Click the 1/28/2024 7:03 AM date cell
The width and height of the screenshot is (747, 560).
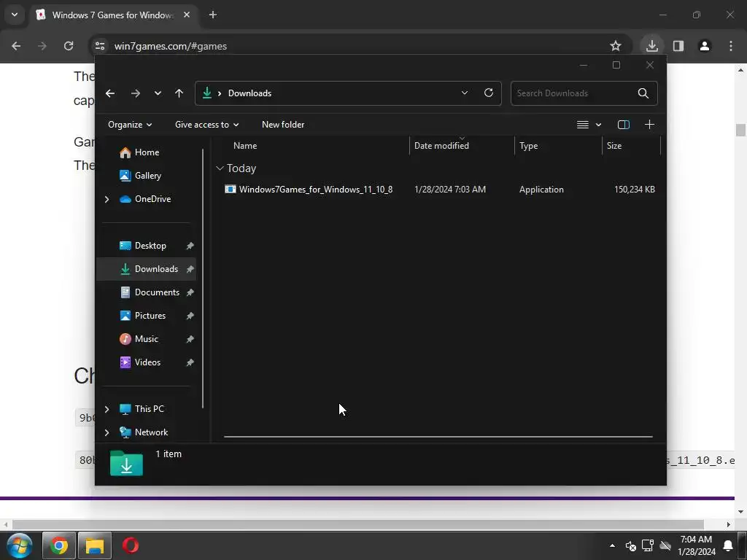pyautogui.click(x=449, y=190)
